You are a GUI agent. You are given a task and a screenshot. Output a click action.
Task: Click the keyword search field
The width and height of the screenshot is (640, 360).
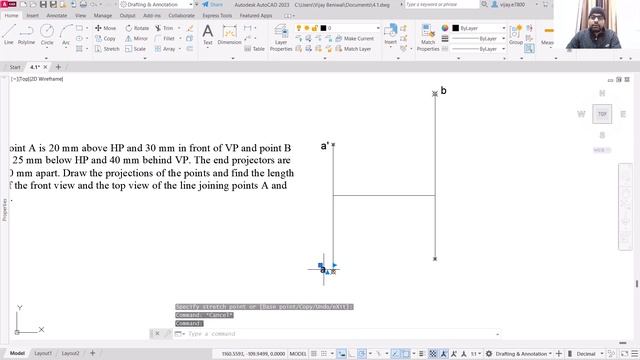pos(442,4)
